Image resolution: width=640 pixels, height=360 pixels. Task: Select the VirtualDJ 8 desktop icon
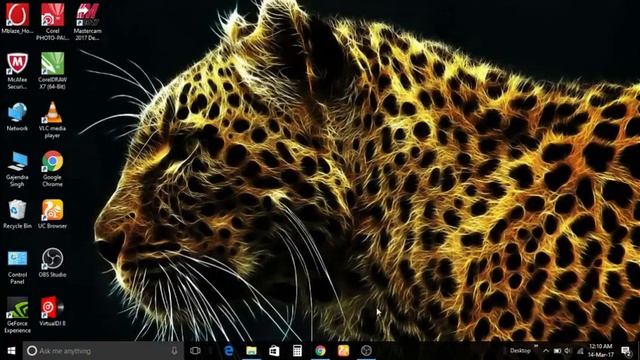(x=52, y=311)
